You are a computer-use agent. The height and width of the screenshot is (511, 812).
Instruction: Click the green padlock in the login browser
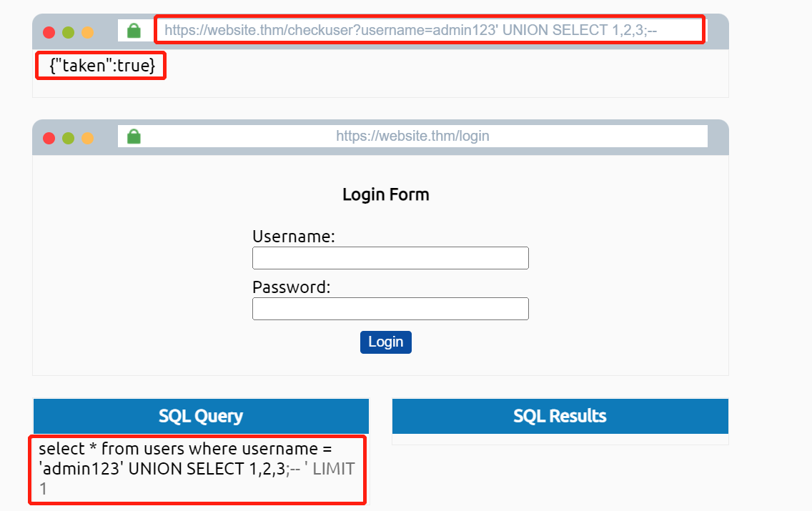(x=134, y=137)
